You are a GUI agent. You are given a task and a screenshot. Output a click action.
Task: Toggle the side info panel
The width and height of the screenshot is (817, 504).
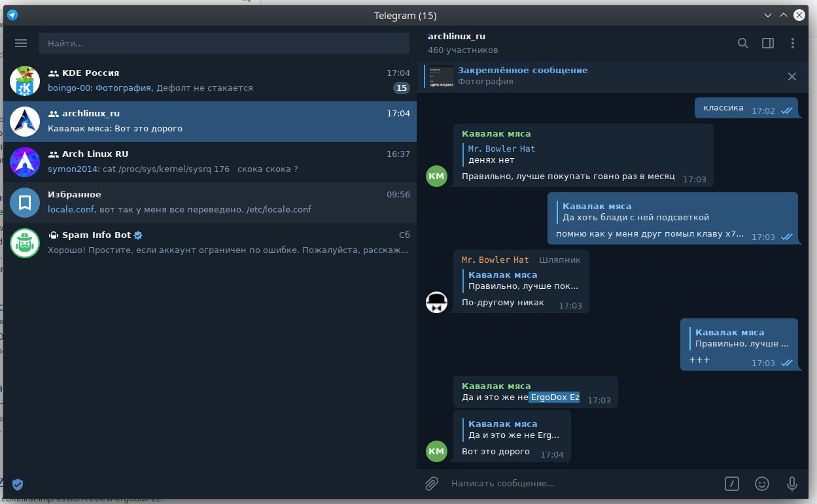pos(768,43)
